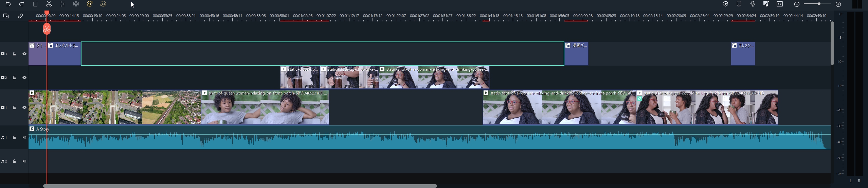Click the timeline zoom out minus button
868x188 pixels.
pyautogui.click(x=797, y=4)
